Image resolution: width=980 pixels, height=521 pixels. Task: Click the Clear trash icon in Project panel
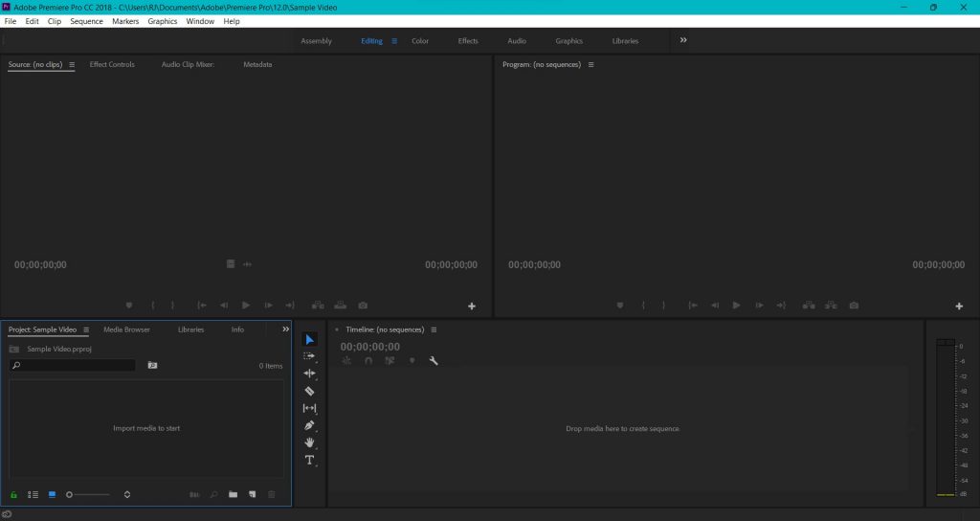[271, 494]
